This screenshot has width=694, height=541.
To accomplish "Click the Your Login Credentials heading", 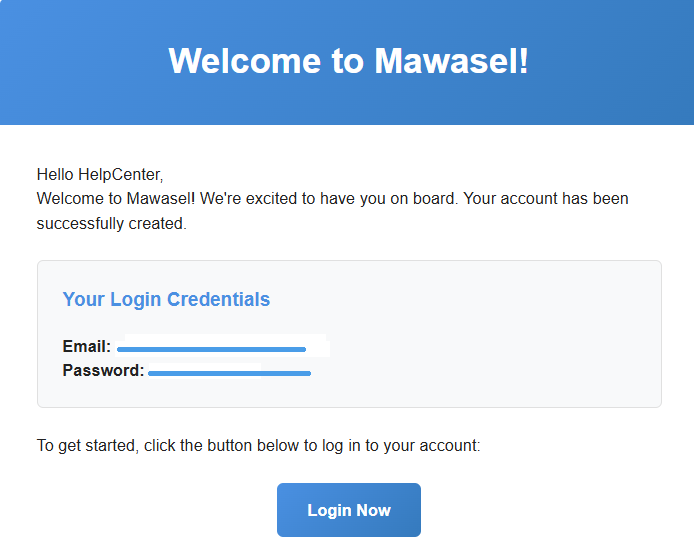I will (166, 299).
